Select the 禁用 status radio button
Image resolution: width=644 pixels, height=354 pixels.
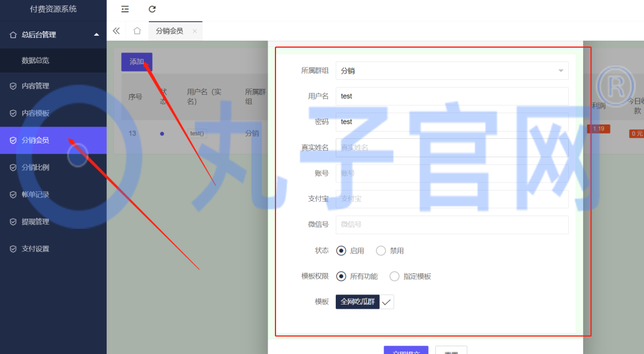pos(380,250)
